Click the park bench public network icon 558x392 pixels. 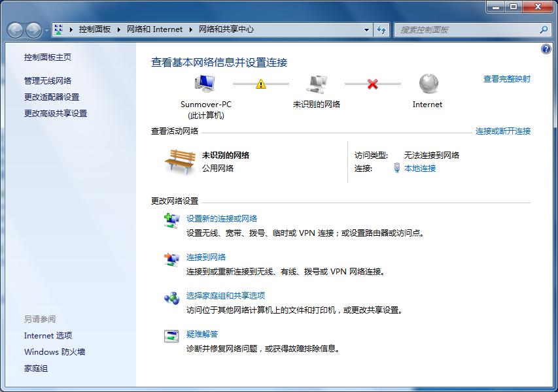(x=181, y=161)
